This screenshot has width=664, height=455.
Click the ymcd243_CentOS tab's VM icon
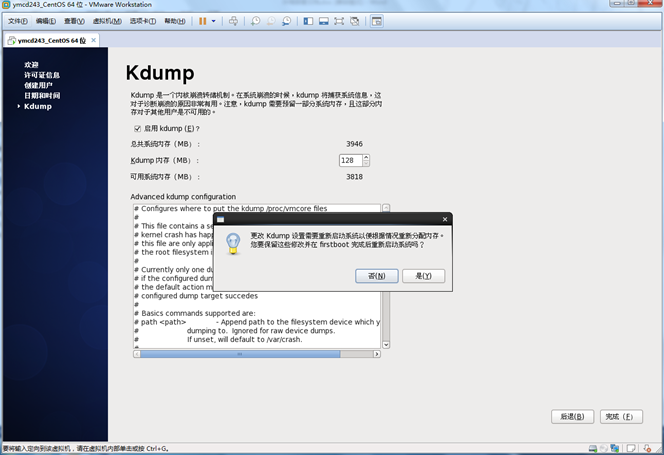tap(12, 41)
